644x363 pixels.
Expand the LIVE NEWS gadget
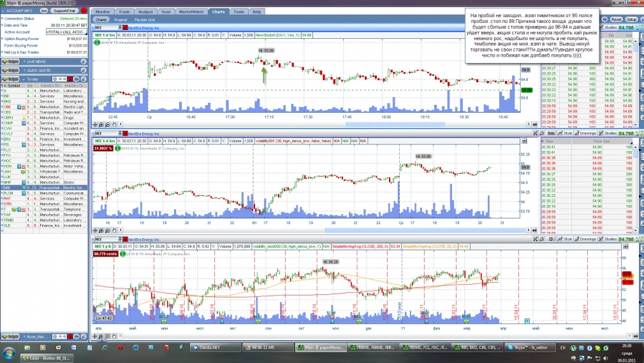[x=24, y=62]
